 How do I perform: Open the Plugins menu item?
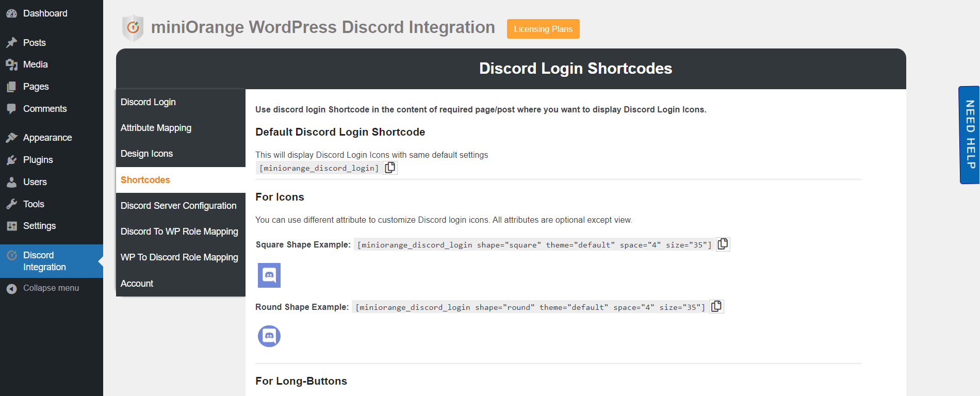[x=52, y=160]
